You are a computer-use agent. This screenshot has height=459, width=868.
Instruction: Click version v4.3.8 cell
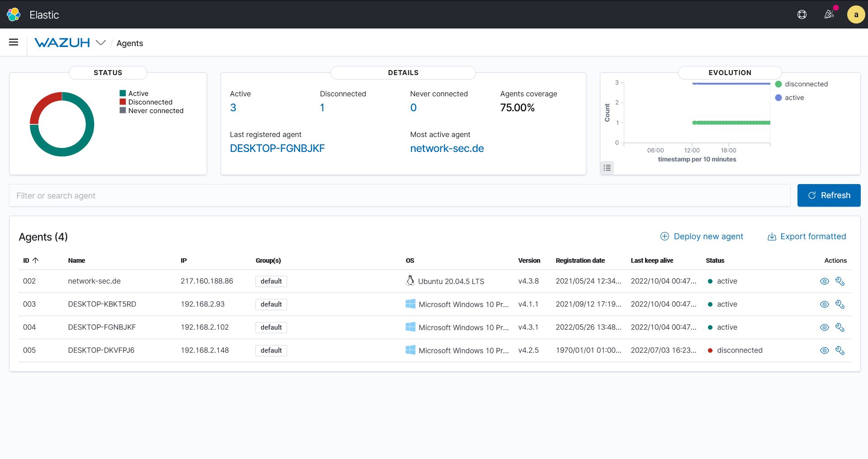[x=528, y=281]
